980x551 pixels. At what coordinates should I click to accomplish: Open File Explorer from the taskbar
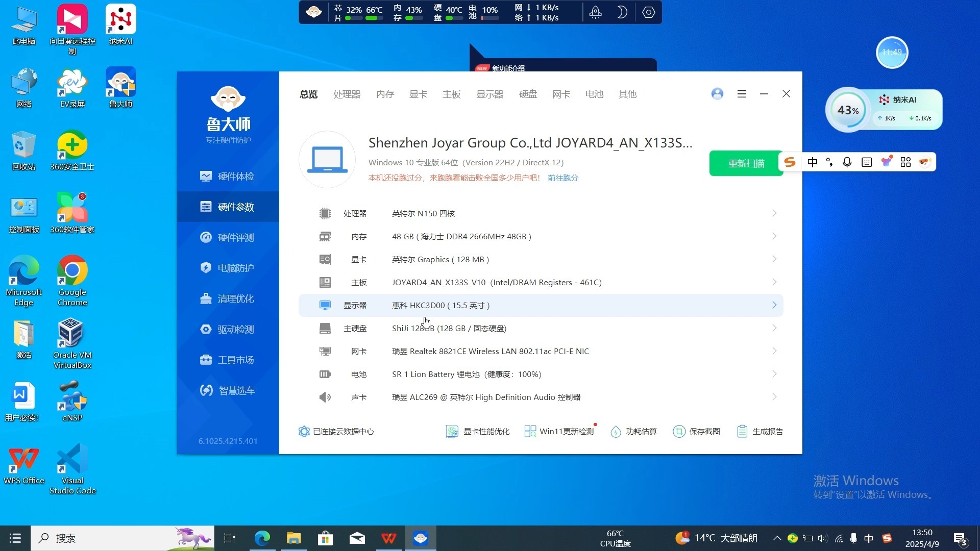coord(293,538)
